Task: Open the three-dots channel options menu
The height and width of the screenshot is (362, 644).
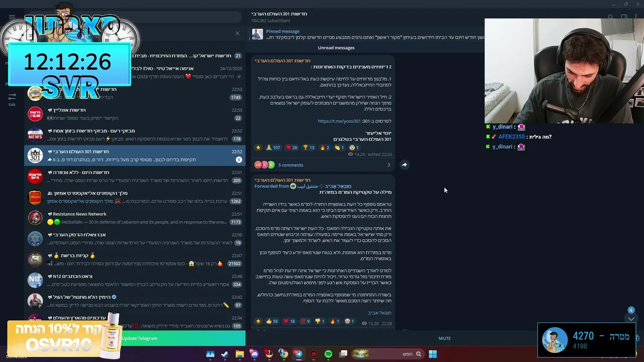Action: tap(637, 17)
